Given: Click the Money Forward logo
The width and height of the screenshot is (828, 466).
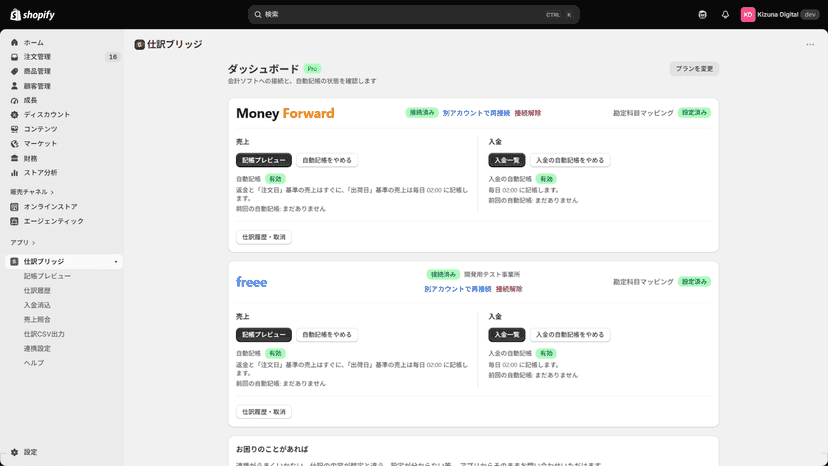Looking at the screenshot, I should 285,113.
